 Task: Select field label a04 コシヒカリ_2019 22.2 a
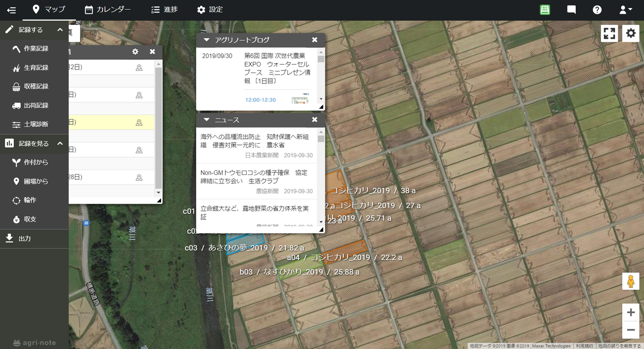point(344,257)
